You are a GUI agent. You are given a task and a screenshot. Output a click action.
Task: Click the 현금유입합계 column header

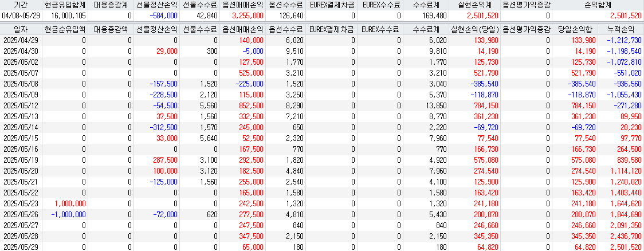(65, 5)
